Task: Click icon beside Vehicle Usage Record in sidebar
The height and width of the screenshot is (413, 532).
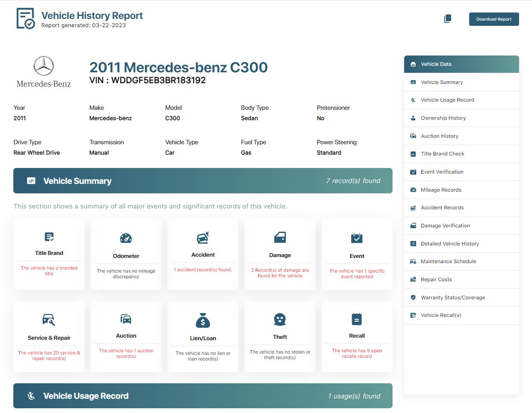Action: click(x=413, y=100)
